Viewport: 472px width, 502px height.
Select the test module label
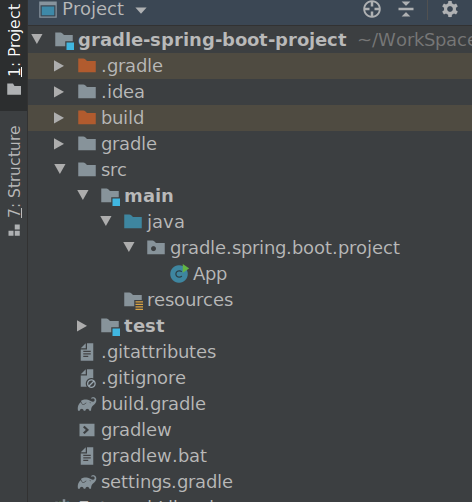(144, 326)
